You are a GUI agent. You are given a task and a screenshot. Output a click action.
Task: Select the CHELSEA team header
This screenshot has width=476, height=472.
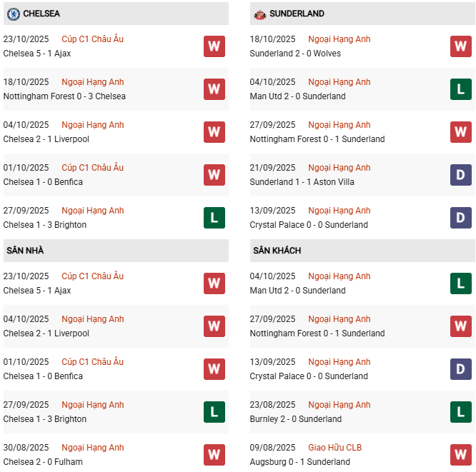(41, 14)
